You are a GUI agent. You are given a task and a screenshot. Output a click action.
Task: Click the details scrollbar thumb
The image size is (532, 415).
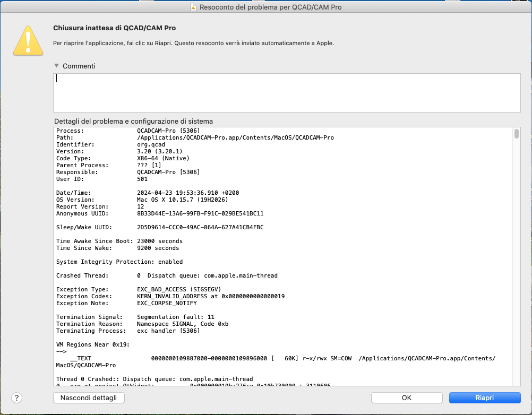click(516, 134)
